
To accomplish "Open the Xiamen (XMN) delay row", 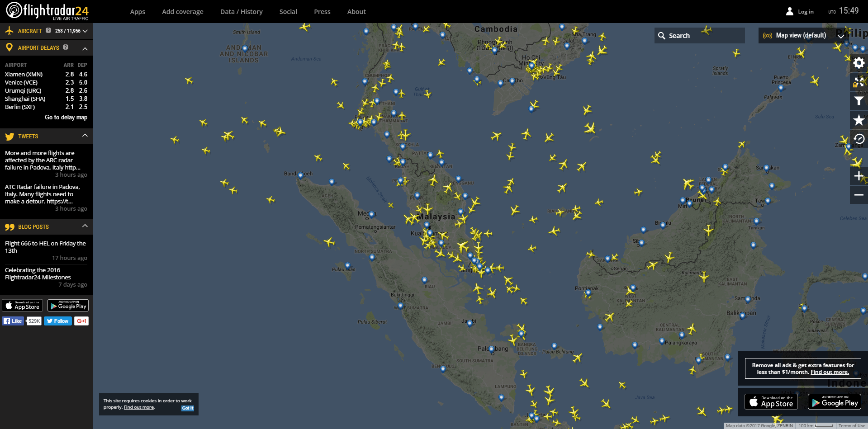I will [x=46, y=74].
